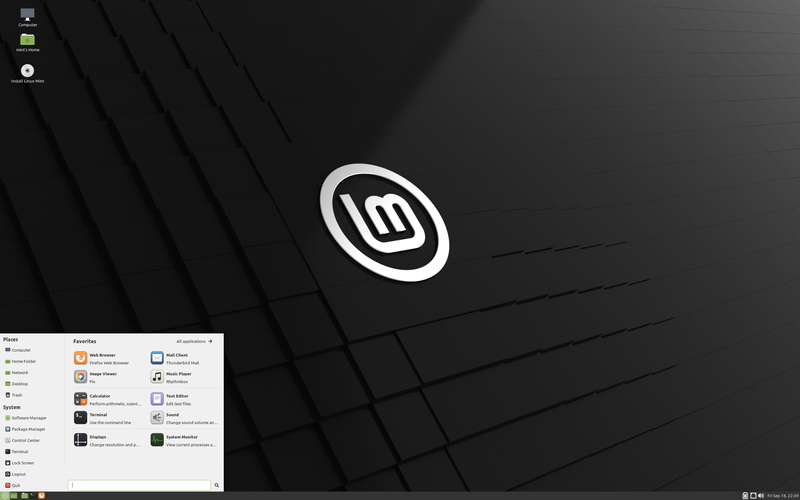Launch Rhythmbox Music Player from Favorites
This screenshot has height=500, width=800.
pos(184,377)
